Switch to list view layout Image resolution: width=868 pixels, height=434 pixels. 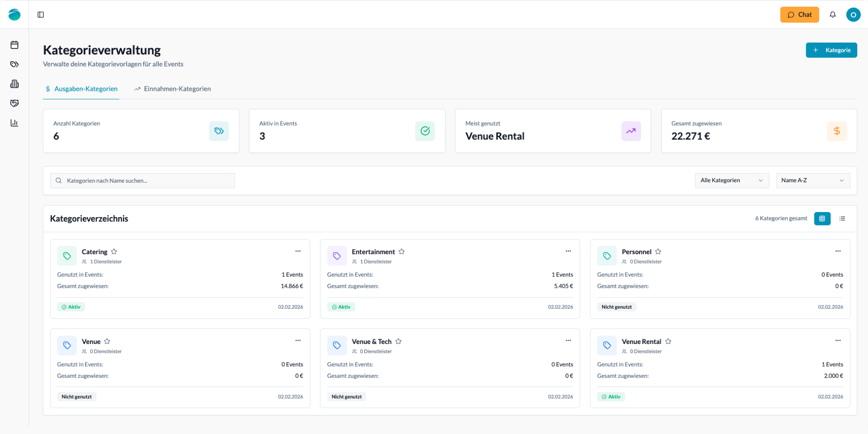[842, 219]
